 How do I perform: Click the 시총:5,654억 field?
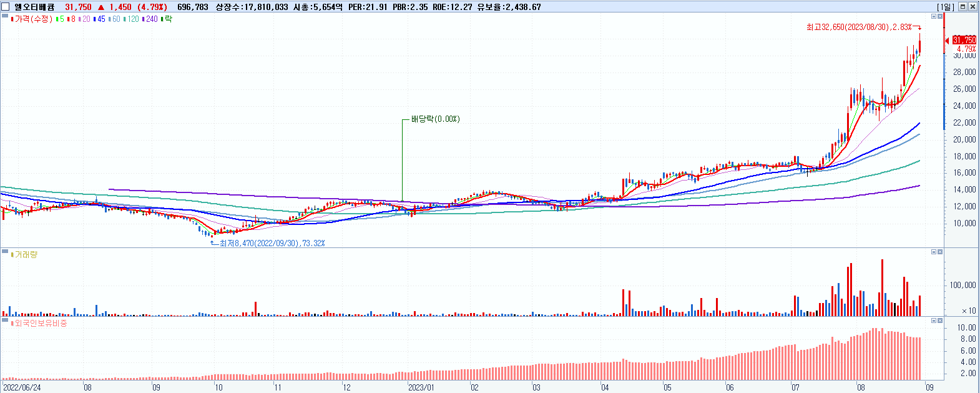tap(318, 7)
